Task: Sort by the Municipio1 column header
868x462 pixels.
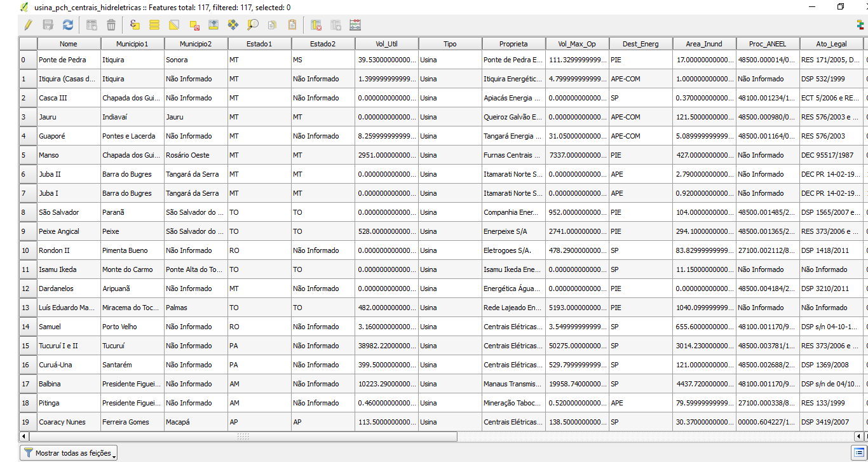Action: [x=132, y=44]
